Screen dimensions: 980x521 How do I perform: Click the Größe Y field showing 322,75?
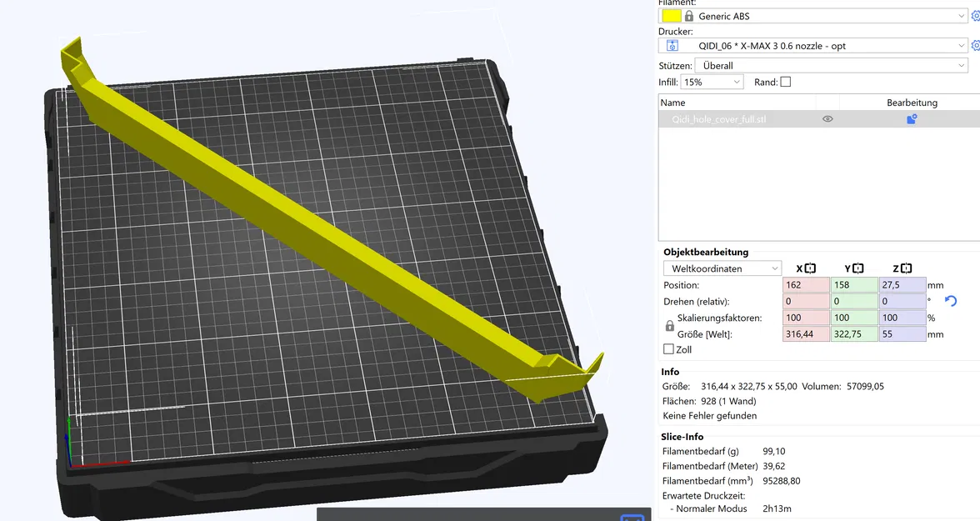pyautogui.click(x=853, y=334)
